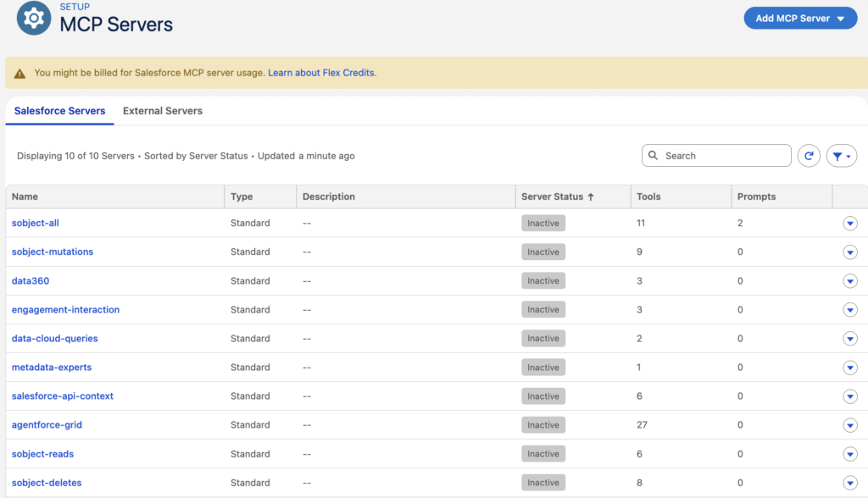Click the MCP Servers page title
Screen dimensions: 868x498
click(116, 25)
